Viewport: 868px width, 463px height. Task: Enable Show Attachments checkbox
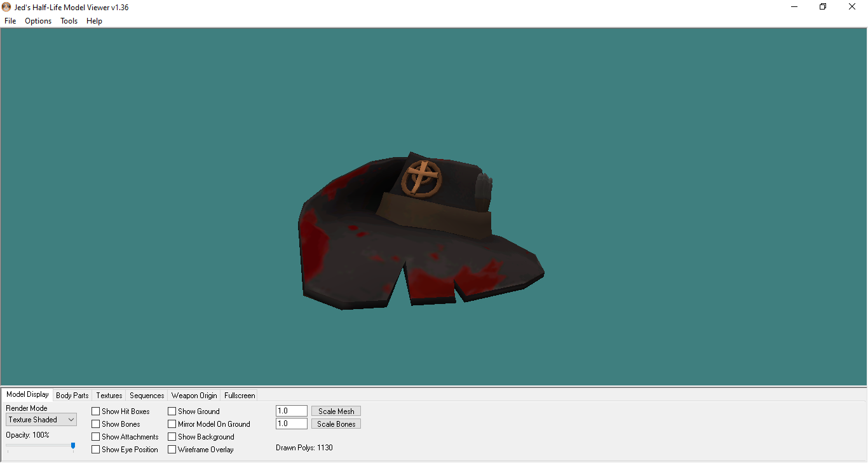point(96,437)
